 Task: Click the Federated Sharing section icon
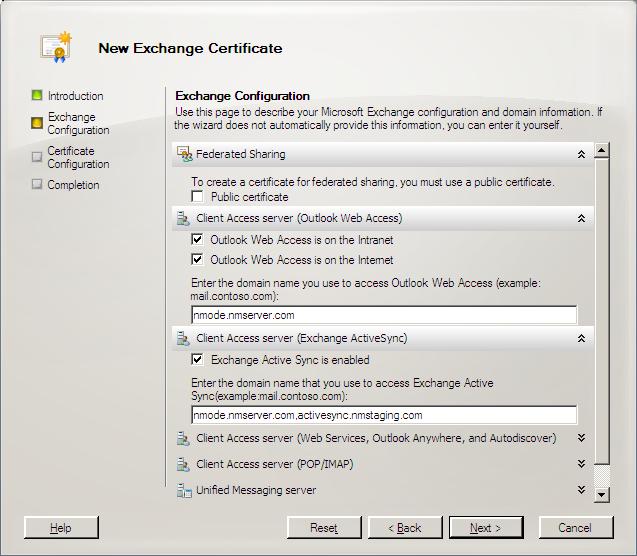184,154
